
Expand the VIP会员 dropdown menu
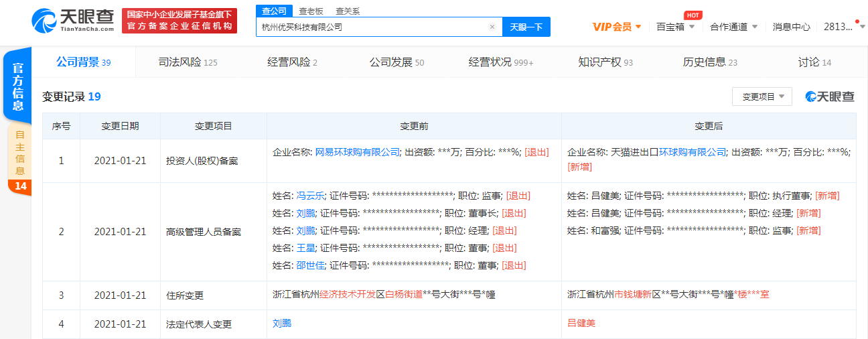[617, 27]
